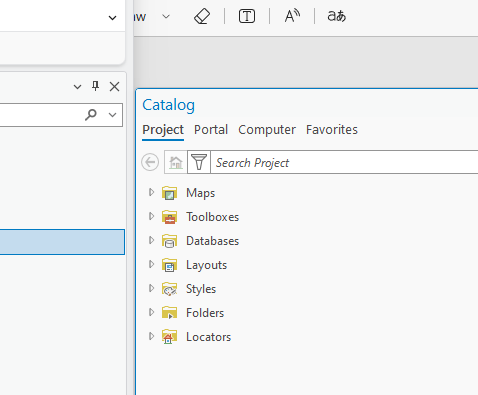Screen dimensions: 478x395
Task: Select the Maps tree item label
Action: (x=200, y=193)
